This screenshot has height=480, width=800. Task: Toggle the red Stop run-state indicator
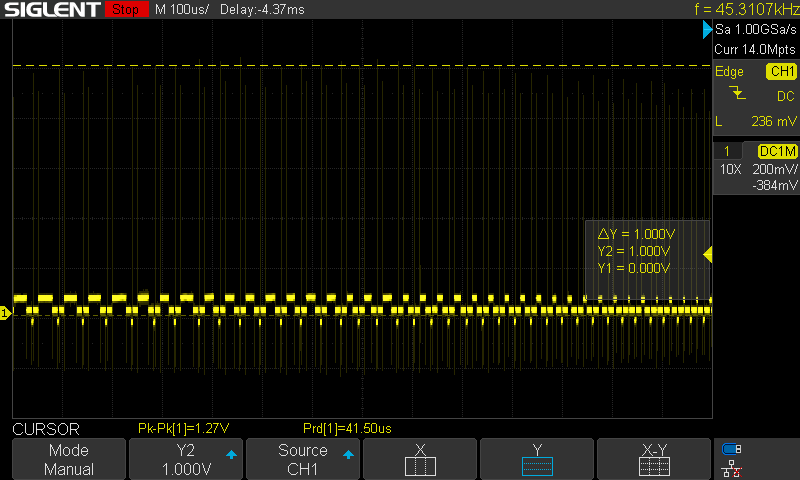(123, 10)
